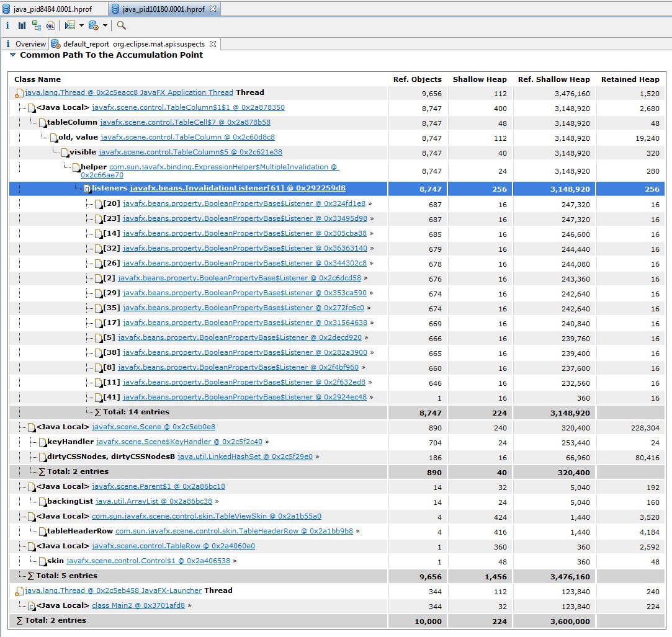
Task: Close the java_pid10180.0001.hprof editor tab
Action: click(x=212, y=10)
